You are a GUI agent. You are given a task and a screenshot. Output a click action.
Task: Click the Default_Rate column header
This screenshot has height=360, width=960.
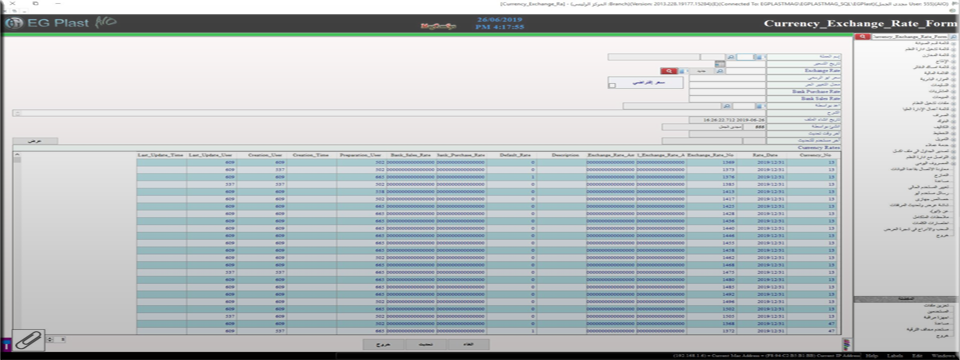(511, 156)
